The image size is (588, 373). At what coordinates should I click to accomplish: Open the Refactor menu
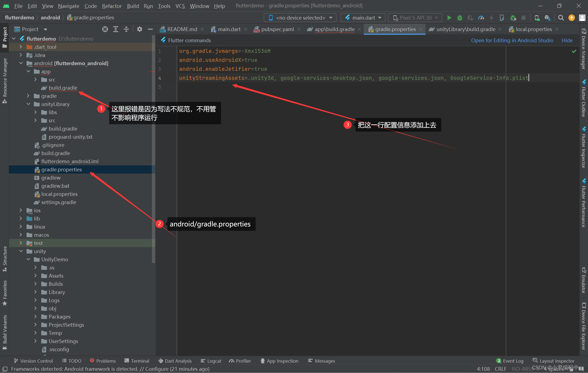point(112,6)
